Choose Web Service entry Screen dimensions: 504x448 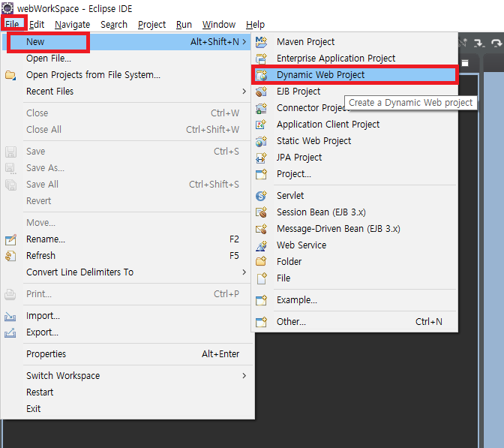pyautogui.click(x=355, y=245)
